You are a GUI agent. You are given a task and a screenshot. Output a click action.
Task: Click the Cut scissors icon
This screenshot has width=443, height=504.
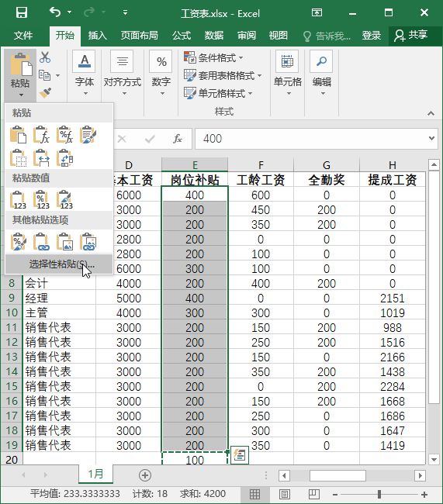[x=45, y=57]
